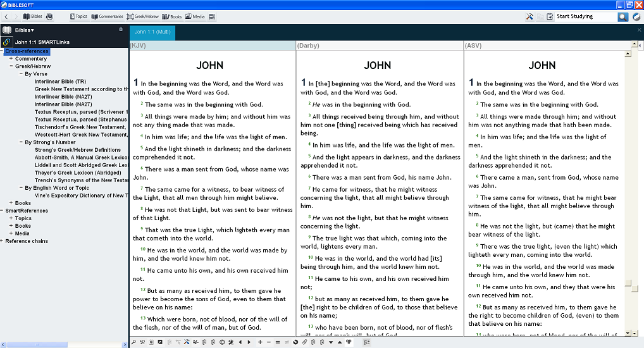Click the up triangle icon in bottom toolbar
Viewport: 644px width, 348px height.
pos(340,342)
